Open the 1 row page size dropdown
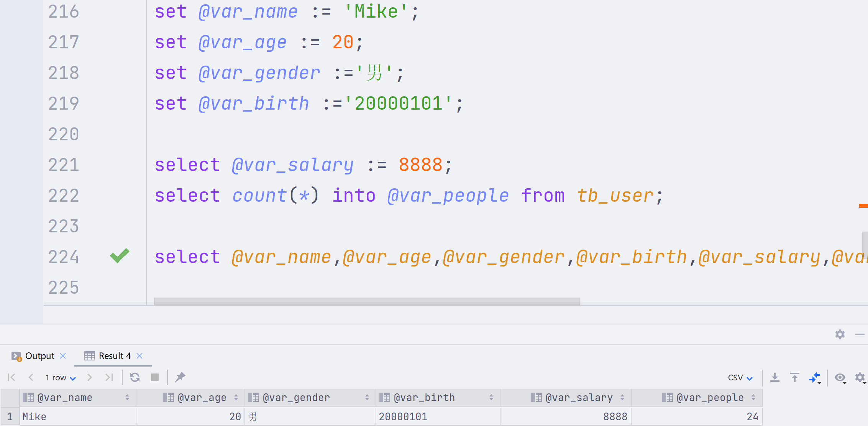Screen dimensions: 868x426 point(61,378)
